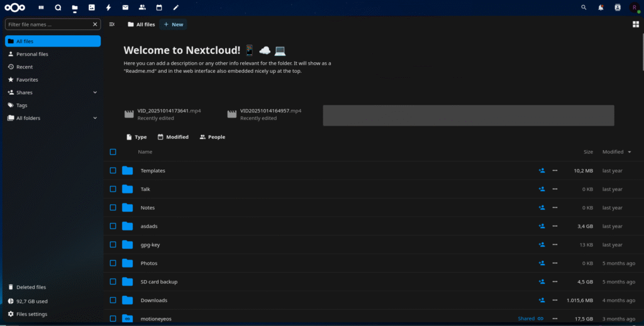Select the Photos folder checkbox
Image resolution: width=644 pixels, height=326 pixels.
pos(113,263)
